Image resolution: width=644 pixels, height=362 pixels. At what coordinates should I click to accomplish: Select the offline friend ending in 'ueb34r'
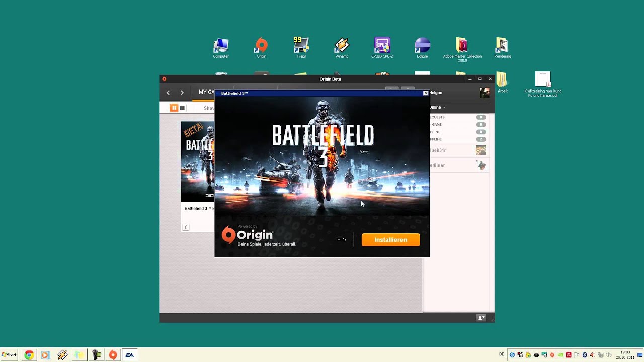click(458, 150)
